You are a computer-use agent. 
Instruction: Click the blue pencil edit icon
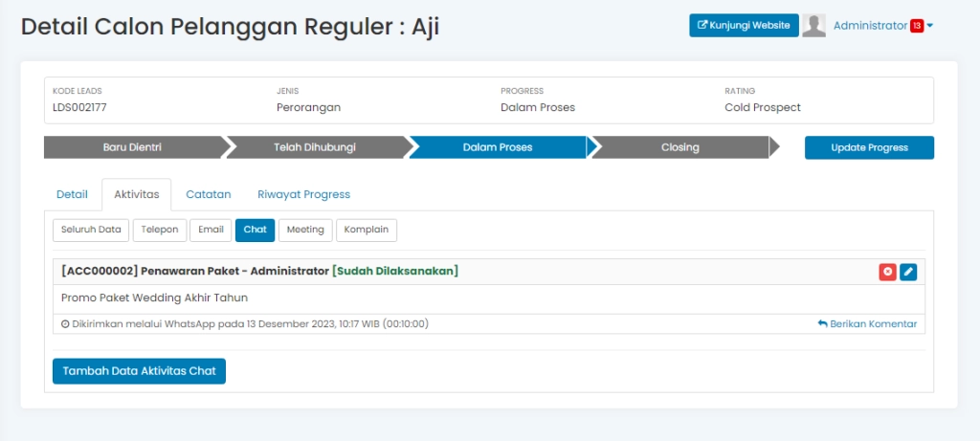coord(908,272)
